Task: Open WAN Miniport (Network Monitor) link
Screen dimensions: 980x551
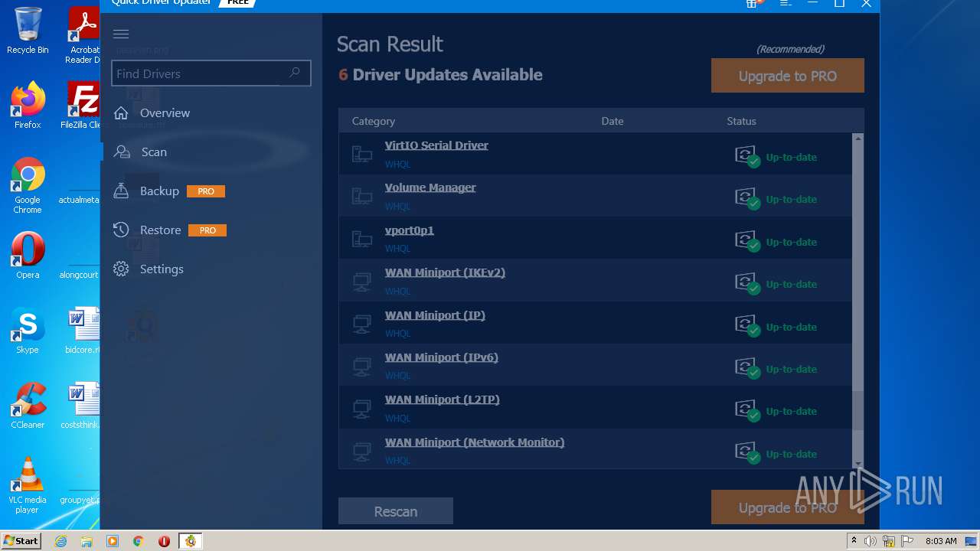Action: 475,442
